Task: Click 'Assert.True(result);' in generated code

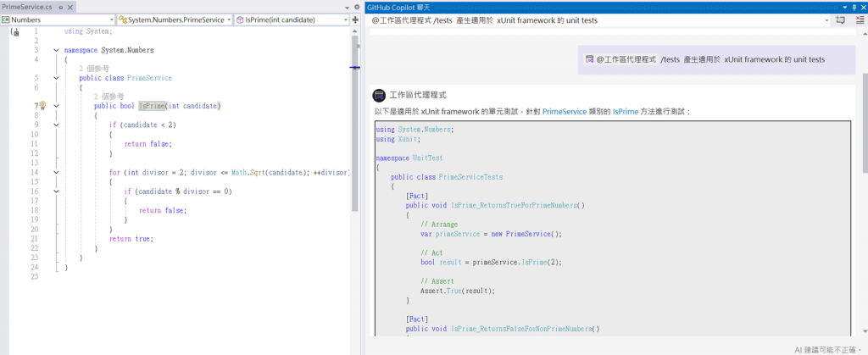Action: pyautogui.click(x=457, y=291)
